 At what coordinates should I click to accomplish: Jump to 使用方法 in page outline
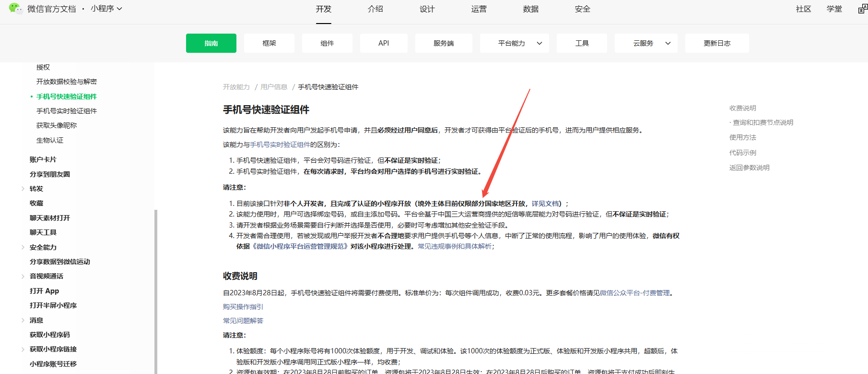[743, 137]
